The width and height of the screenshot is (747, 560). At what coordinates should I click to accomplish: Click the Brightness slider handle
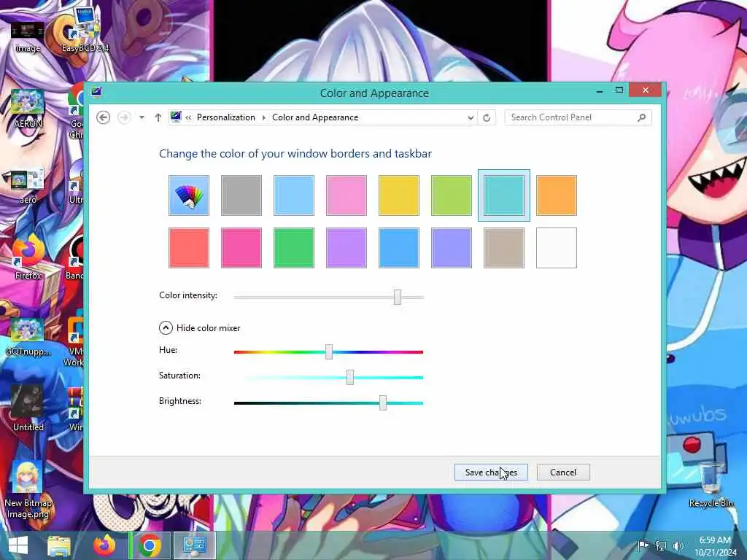382,402
